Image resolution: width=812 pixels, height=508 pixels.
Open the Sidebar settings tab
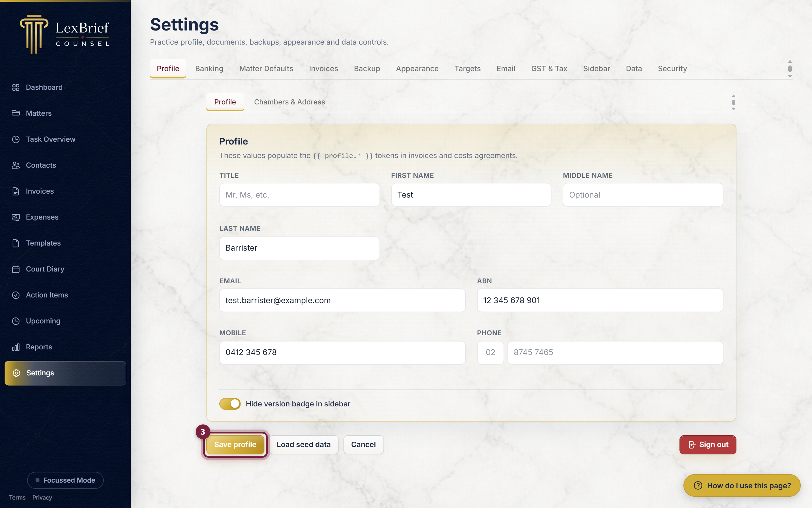point(596,69)
